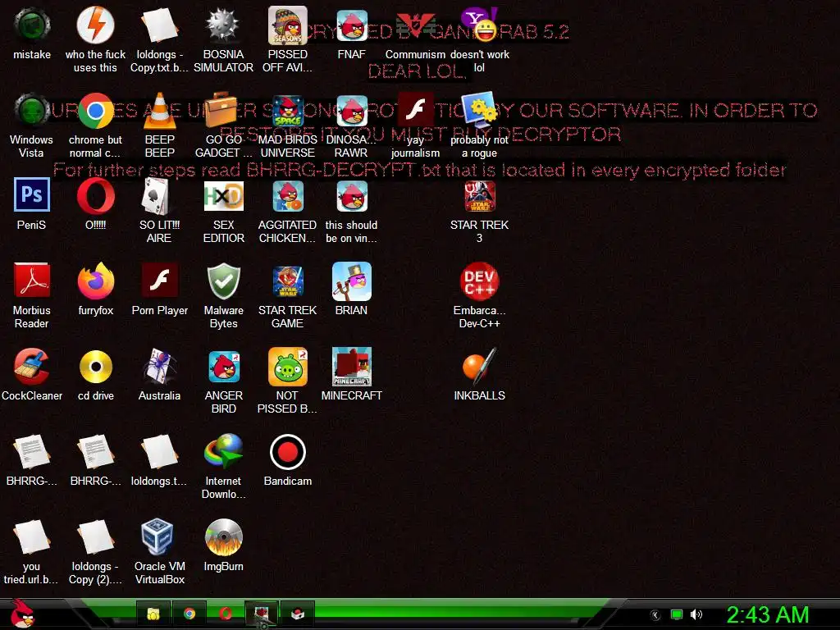Click the STAR TREK 3 icon
The height and width of the screenshot is (630, 840).
479,196
